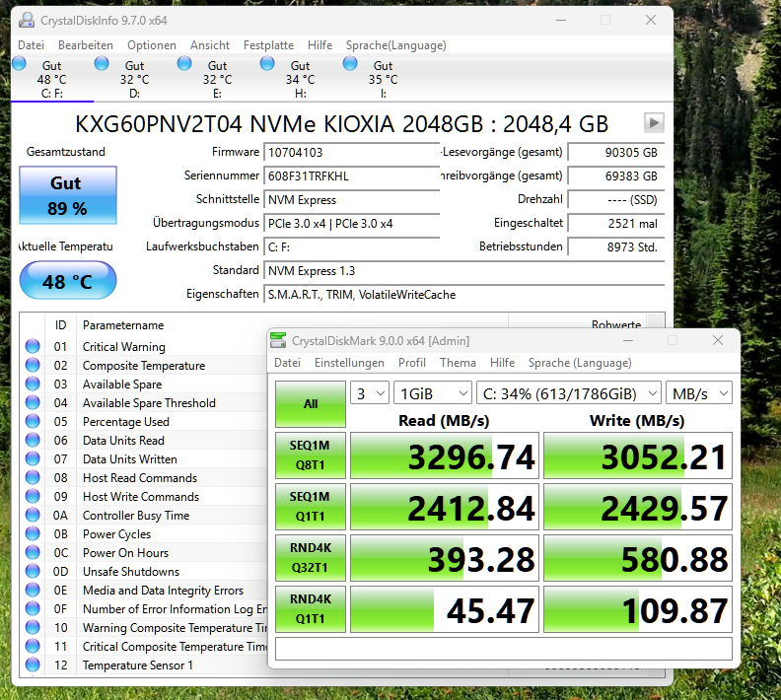Image resolution: width=781 pixels, height=700 pixels.
Task: Open Einstellungen menu in CrystalDiskMark
Action: tap(349, 363)
